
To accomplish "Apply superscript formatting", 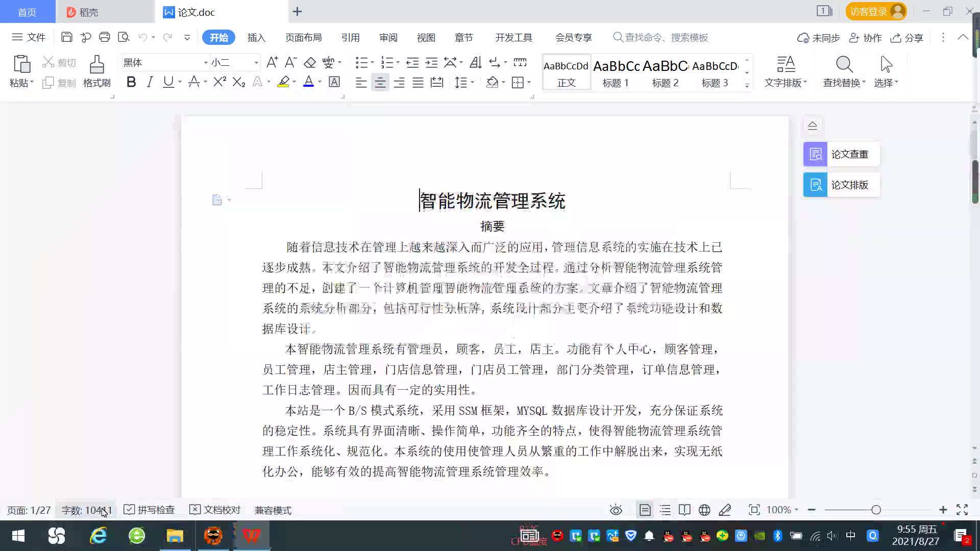I will click(220, 82).
